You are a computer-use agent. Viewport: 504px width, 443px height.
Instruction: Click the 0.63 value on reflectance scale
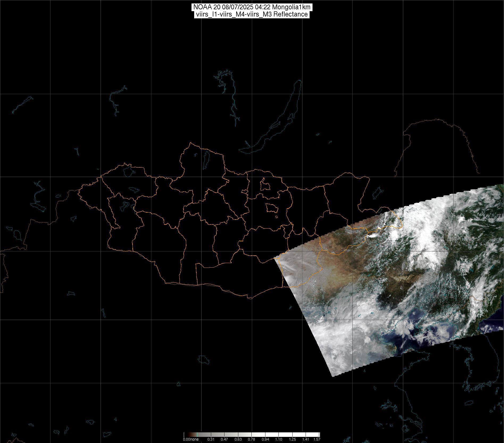(x=238, y=439)
